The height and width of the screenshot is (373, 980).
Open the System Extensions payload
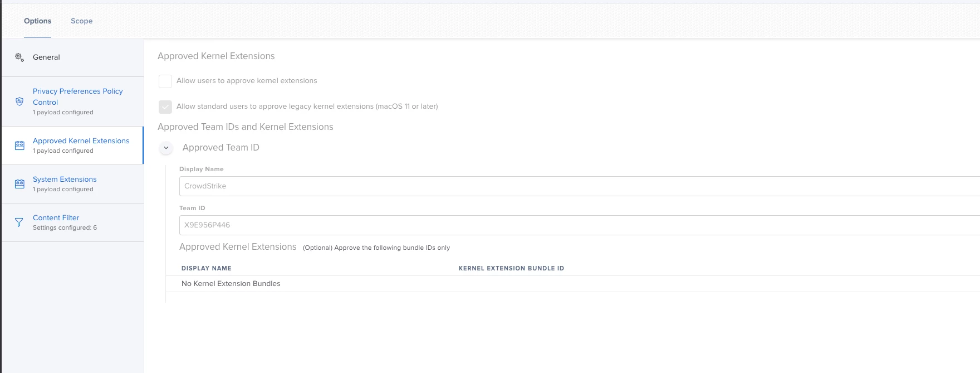pyautogui.click(x=72, y=184)
